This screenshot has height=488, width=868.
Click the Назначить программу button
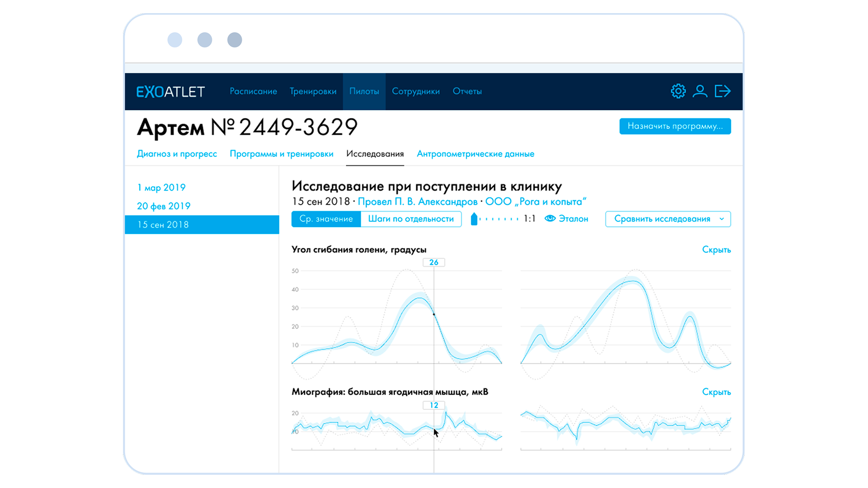click(675, 126)
